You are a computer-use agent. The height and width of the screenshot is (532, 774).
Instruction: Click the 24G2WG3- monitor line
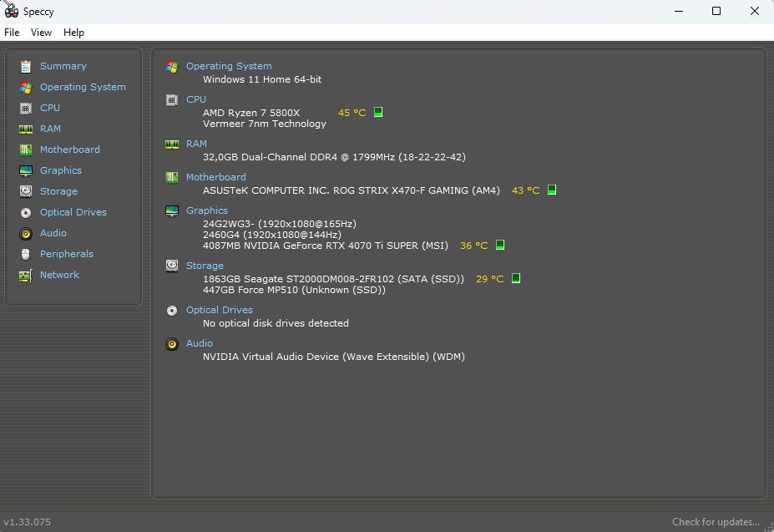[x=280, y=224]
